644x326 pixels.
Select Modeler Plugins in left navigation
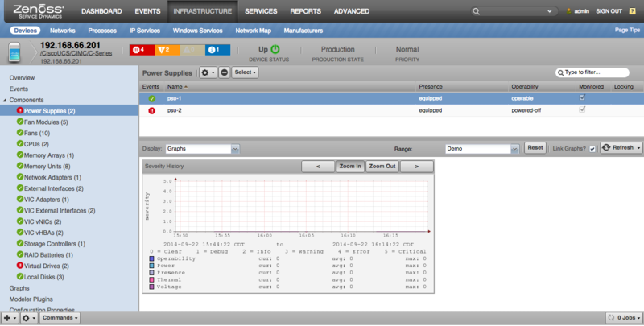pos(31,299)
